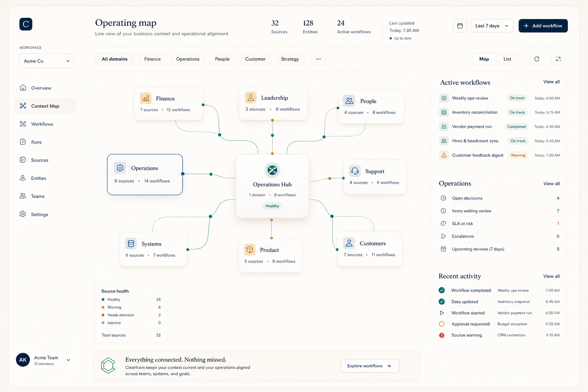Click the Approval requested activity row
This screenshot has width=588, height=392.
[499, 324]
